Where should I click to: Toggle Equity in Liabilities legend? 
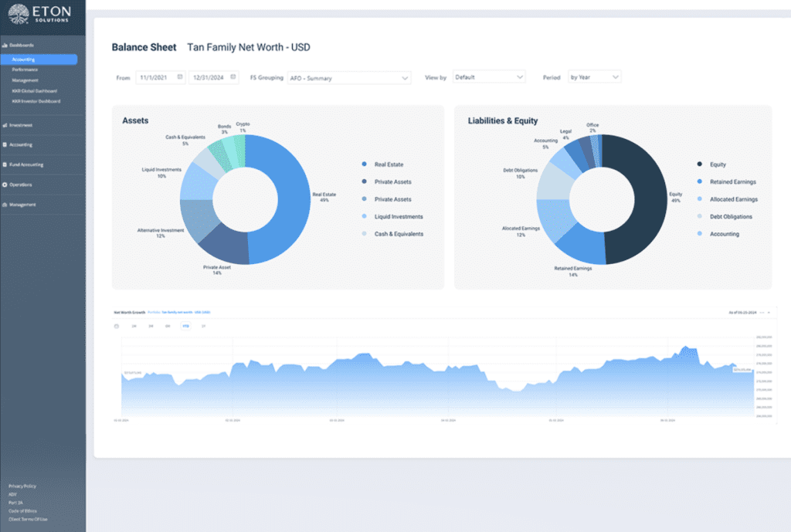711,164
